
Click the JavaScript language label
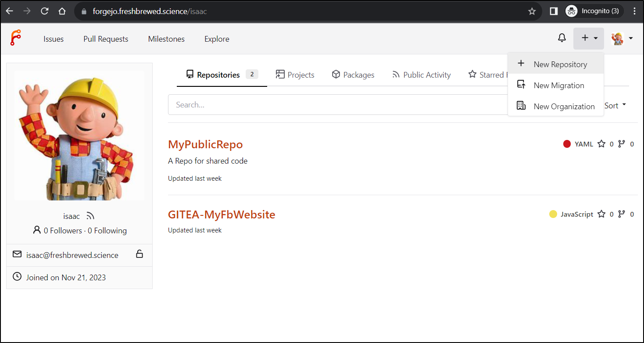[577, 214]
